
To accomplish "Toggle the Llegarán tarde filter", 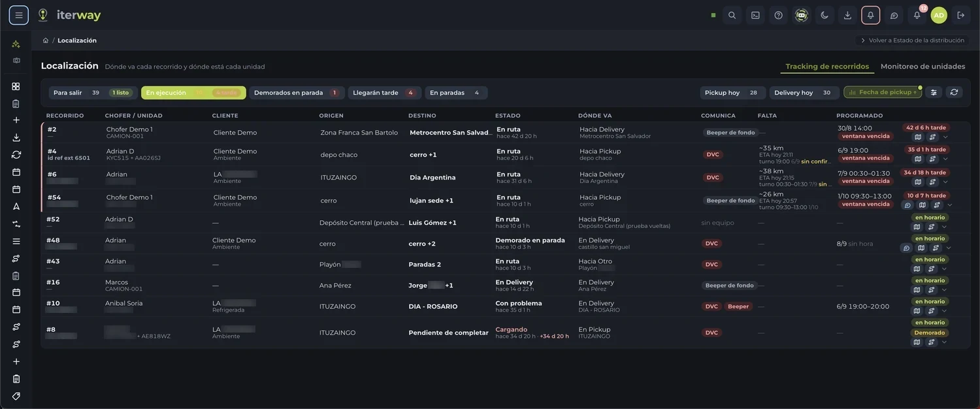I will (384, 93).
